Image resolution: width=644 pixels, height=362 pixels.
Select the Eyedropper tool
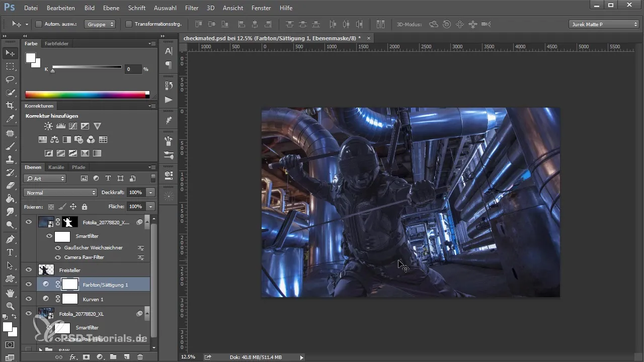click(x=10, y=119)
